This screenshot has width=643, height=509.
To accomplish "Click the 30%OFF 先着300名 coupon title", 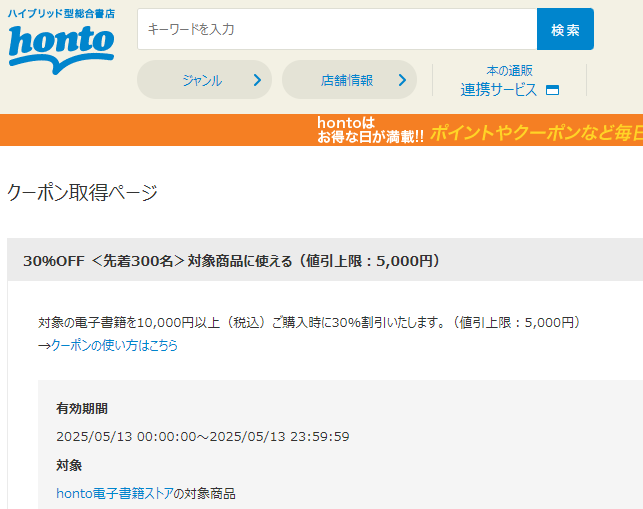I will (232, 261).
